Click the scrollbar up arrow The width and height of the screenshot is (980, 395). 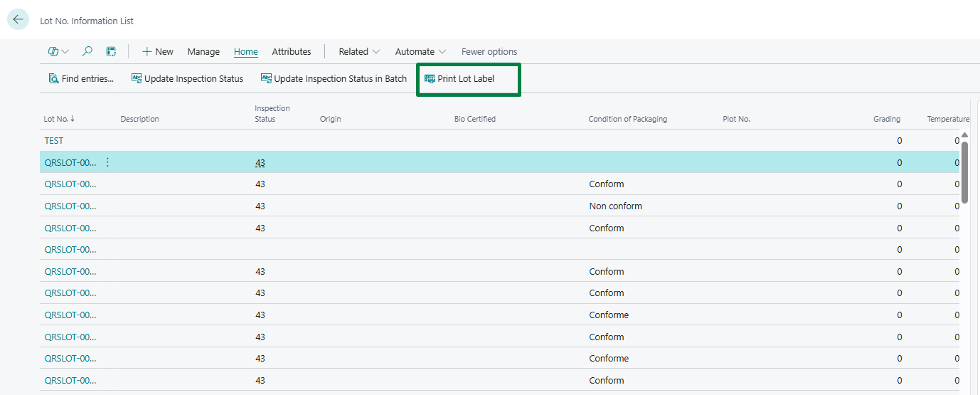[x=965, y=135]
